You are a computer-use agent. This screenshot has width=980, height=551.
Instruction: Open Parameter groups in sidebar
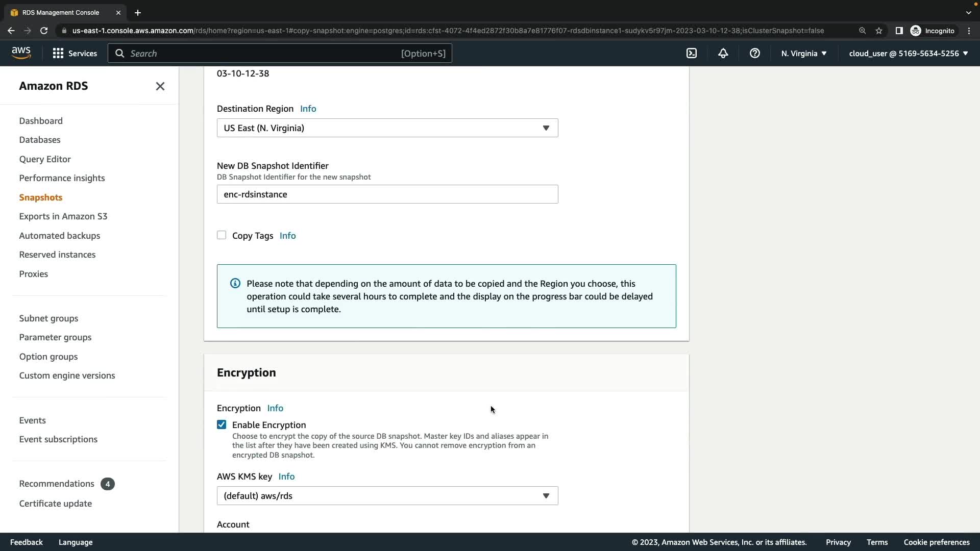click(55, 337)
